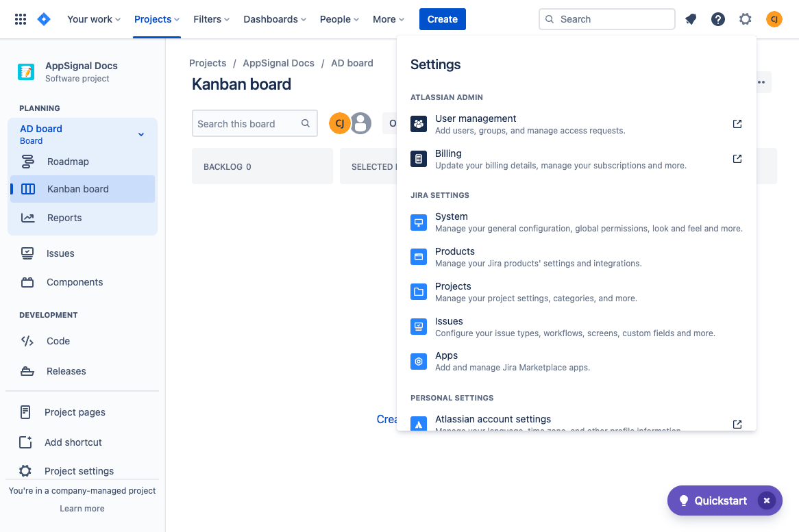799x532 pixels.
Task: Open Atlassian account settings external link icon
Action: point(737,425)
